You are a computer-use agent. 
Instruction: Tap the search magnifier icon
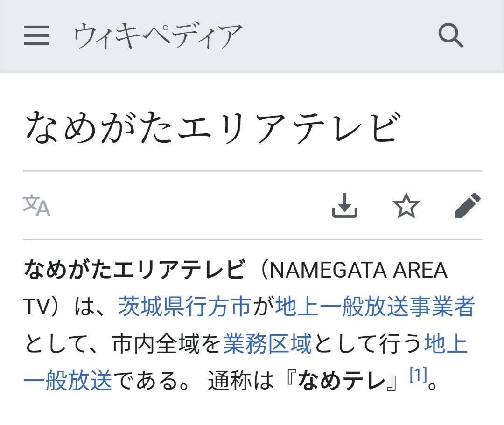coord(451,36)
